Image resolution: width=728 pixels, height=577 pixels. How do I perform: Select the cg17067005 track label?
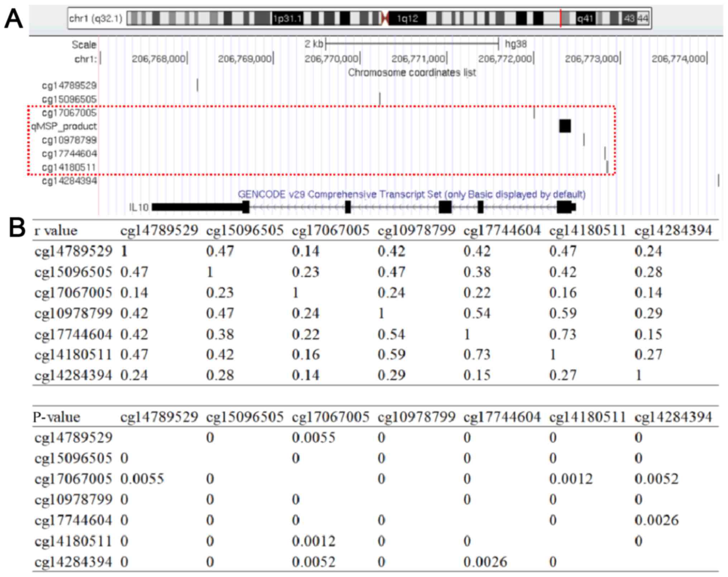click(69, 113)
